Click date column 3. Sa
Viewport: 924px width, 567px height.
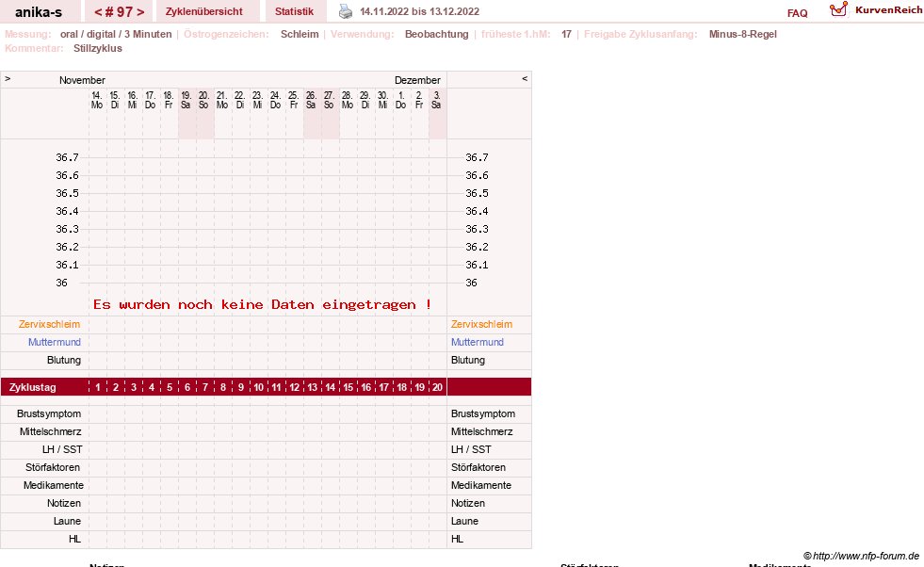[x=437, y=100]
